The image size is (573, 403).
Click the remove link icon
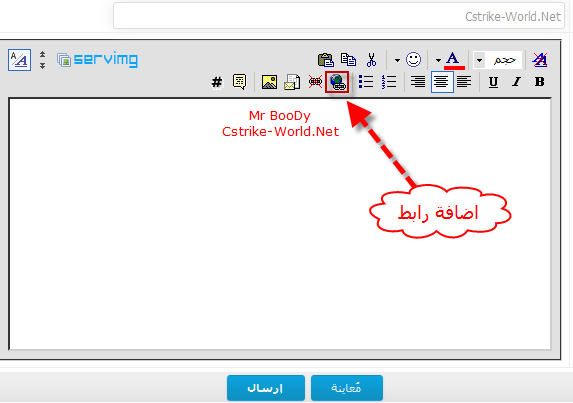pyautogui.click(x=315, y=82)
